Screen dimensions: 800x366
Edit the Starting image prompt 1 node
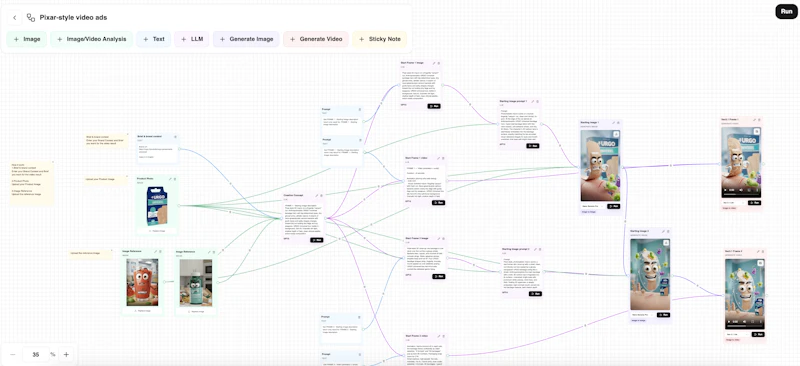pyautogui.click(x=533, y=101)
